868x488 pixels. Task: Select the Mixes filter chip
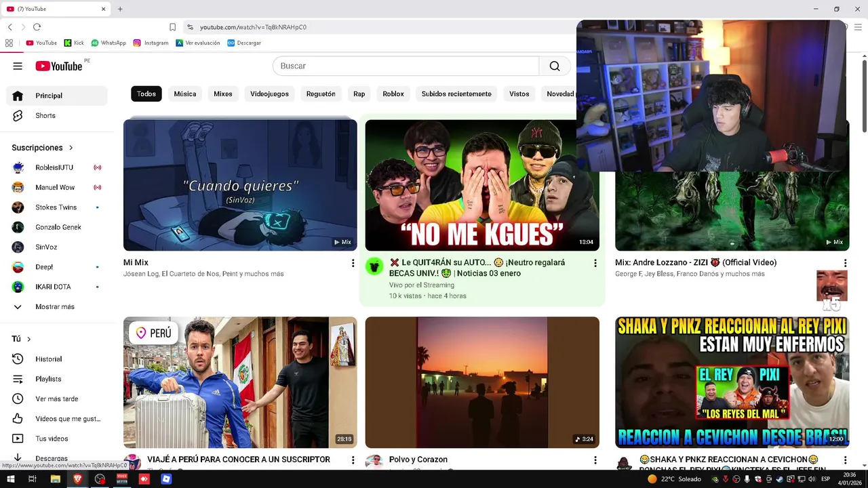coord(223,94)
